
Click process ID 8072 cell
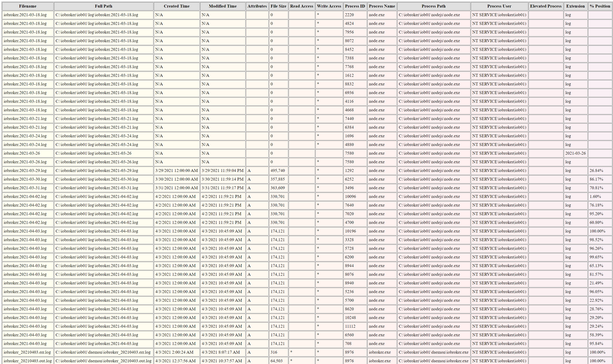(x=355, y=41)
